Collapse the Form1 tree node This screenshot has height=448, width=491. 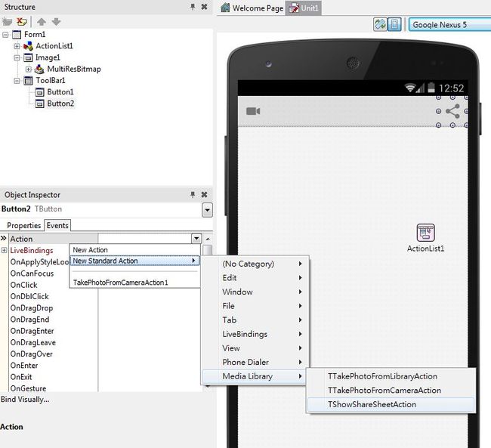5,35
